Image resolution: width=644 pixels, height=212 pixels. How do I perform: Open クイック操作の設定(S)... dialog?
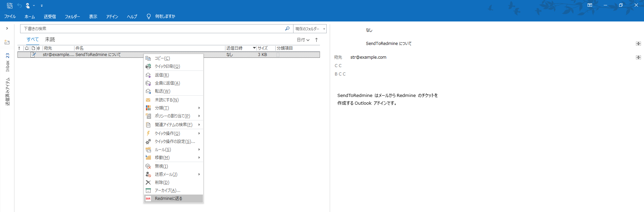point(173,142)
